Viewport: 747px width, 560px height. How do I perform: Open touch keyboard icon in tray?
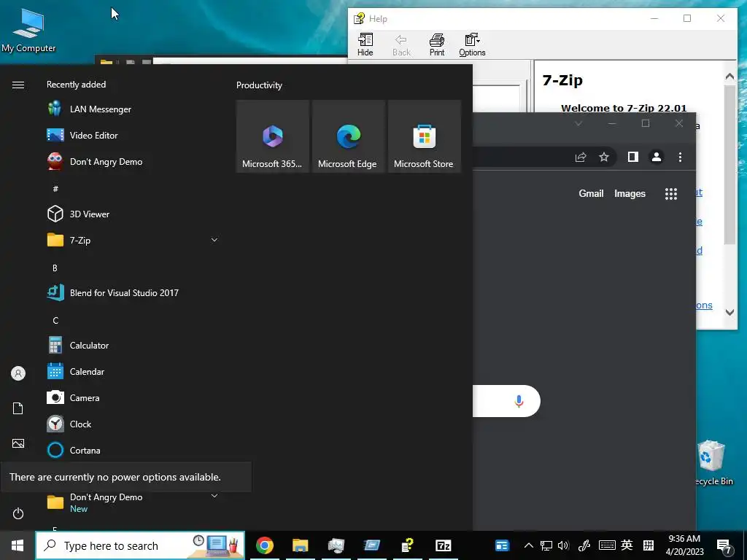[607, 545]
